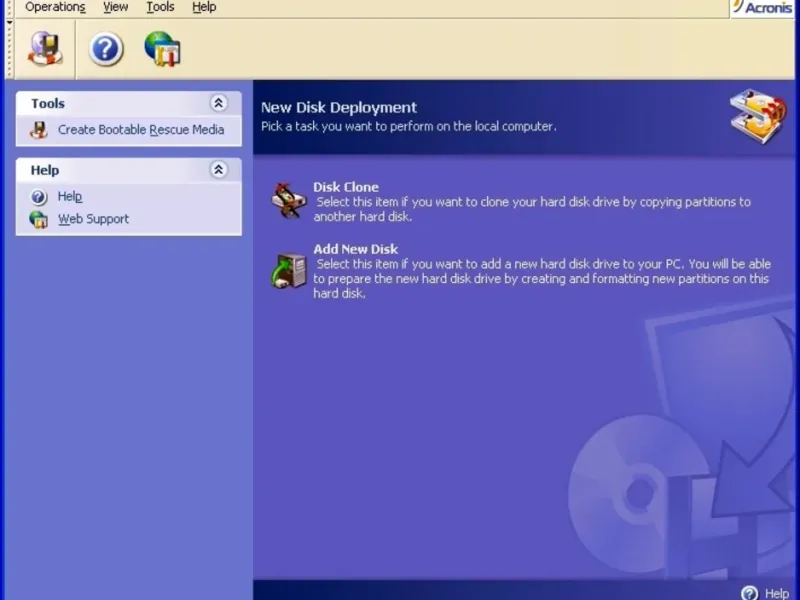The width and height of the screenshot is (800, 600).
Task: Click the blue question mark toolbar icon
Action: click(x=106, y=49)
